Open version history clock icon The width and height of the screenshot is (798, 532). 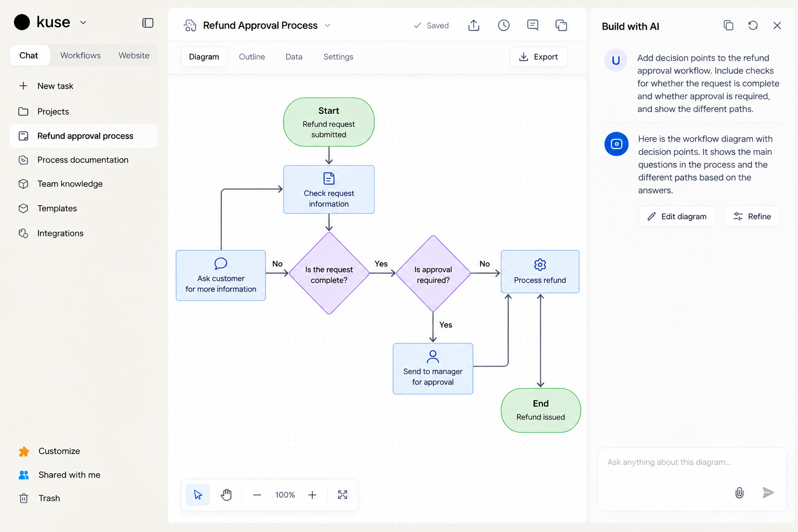[x=503, y=25]
